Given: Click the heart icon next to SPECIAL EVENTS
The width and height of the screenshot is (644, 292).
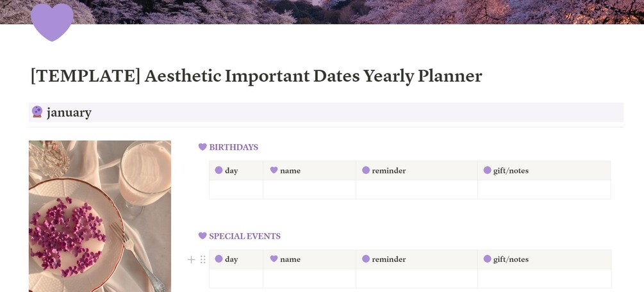Looking at the screenshot, I should [202, 236].
